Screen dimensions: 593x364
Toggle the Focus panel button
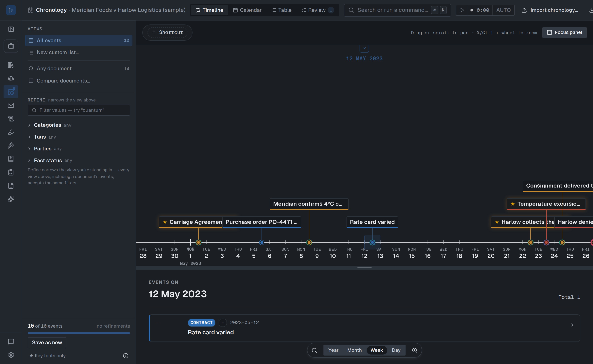coord(564,33)
